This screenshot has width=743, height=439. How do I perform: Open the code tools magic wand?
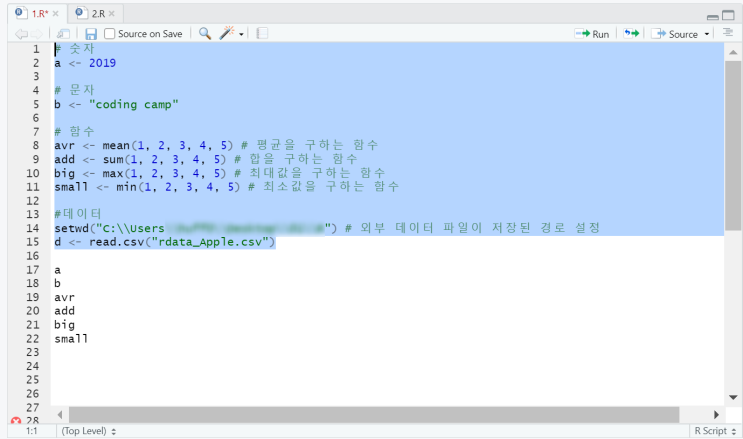pos(227,33)
